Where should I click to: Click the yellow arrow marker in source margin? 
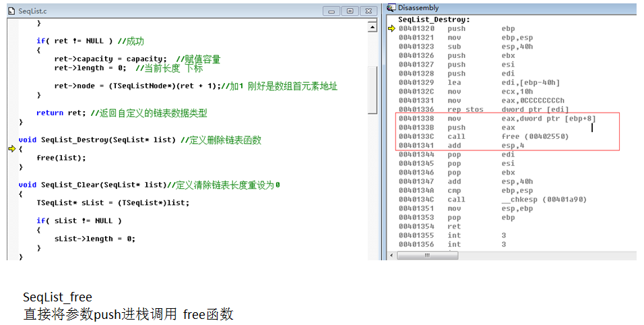pyautogui.click(x=12, y=149)
